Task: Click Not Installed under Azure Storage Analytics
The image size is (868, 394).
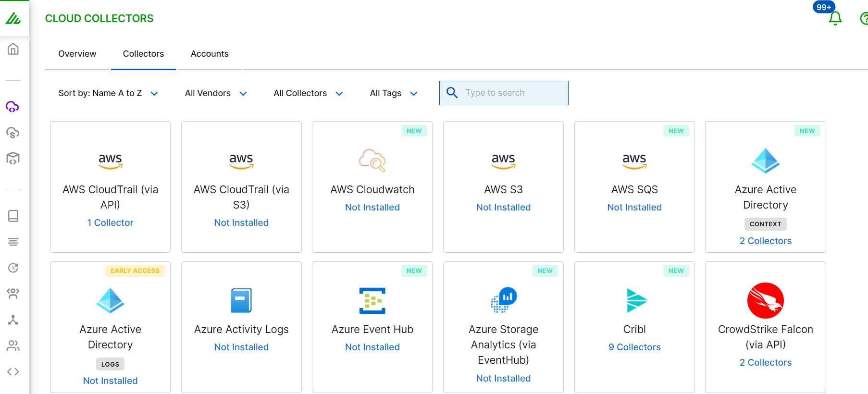Action: pyautogui.click(x=503, y=378)
